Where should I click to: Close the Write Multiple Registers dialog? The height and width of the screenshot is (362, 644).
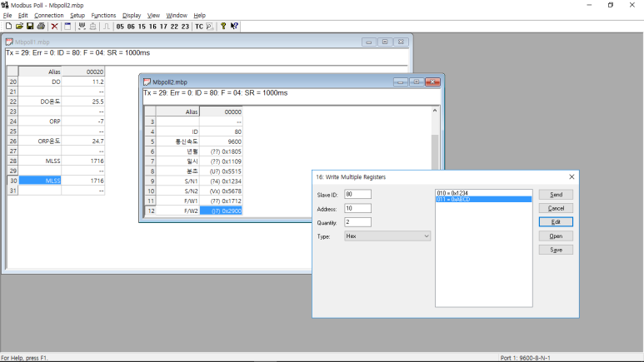[572, 176]
